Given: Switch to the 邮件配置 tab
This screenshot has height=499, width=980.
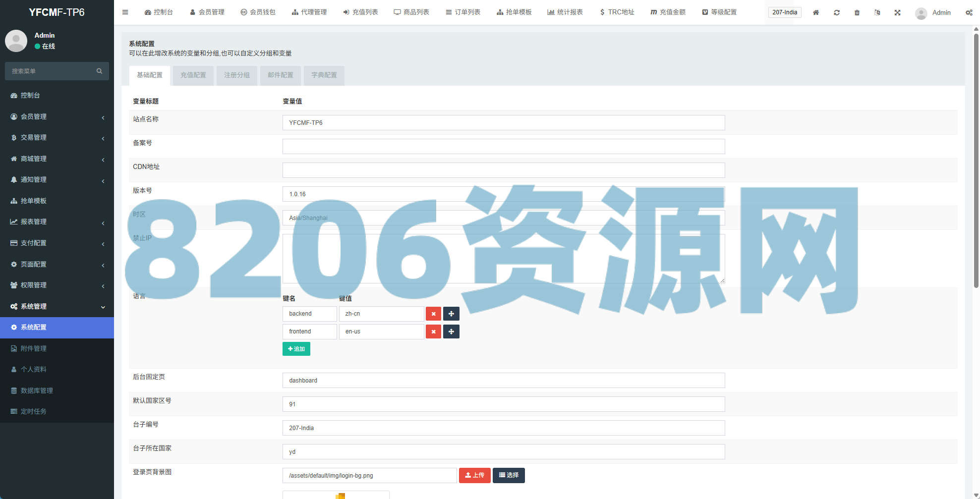Looking at the screenshot, I should point(280,75).
